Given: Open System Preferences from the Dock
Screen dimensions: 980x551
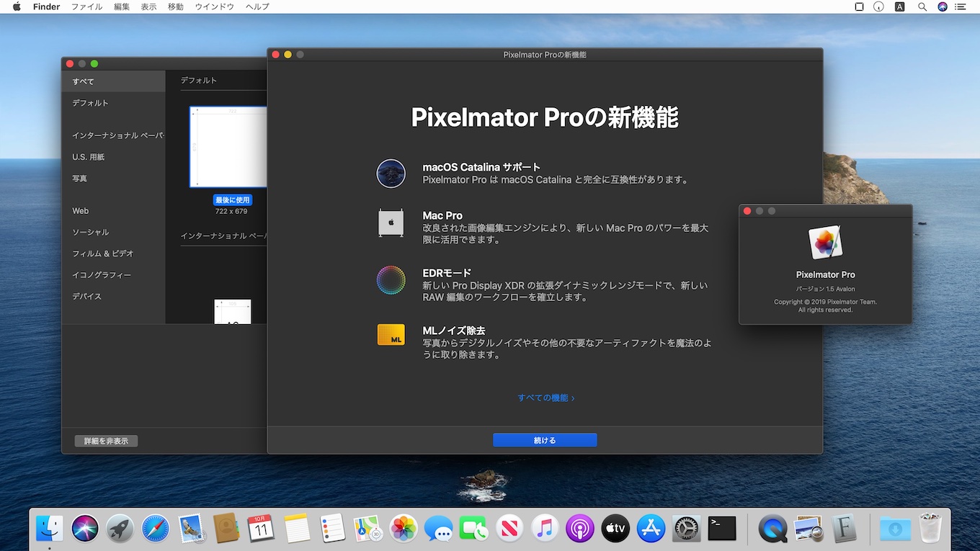Looking at the screenshot, I should 686,529.
